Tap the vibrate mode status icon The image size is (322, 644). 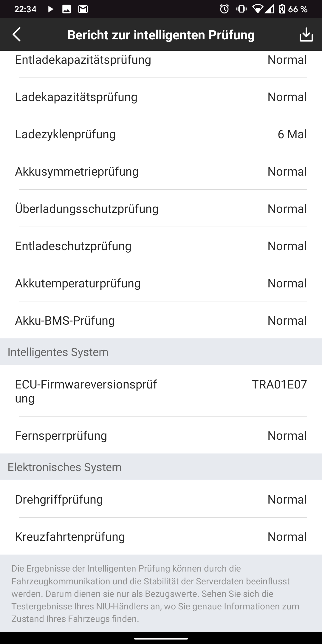pyautogui.click(x=241, y=9)
